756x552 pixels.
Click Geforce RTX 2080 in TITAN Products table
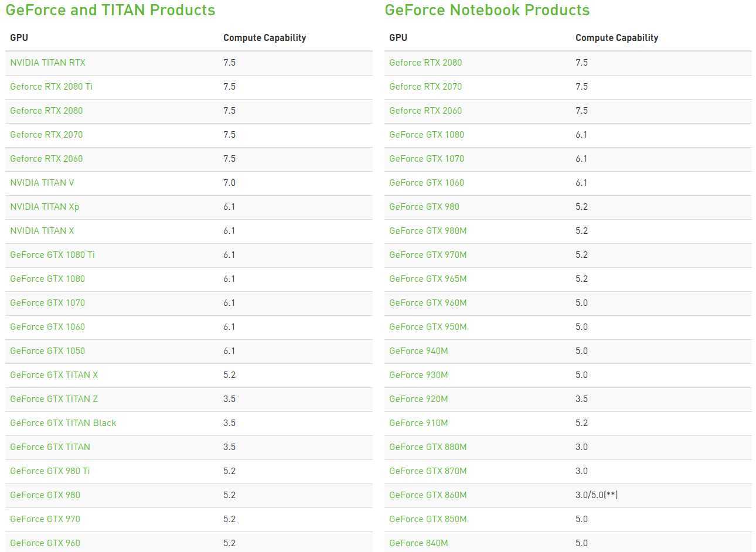pos(46,111)
